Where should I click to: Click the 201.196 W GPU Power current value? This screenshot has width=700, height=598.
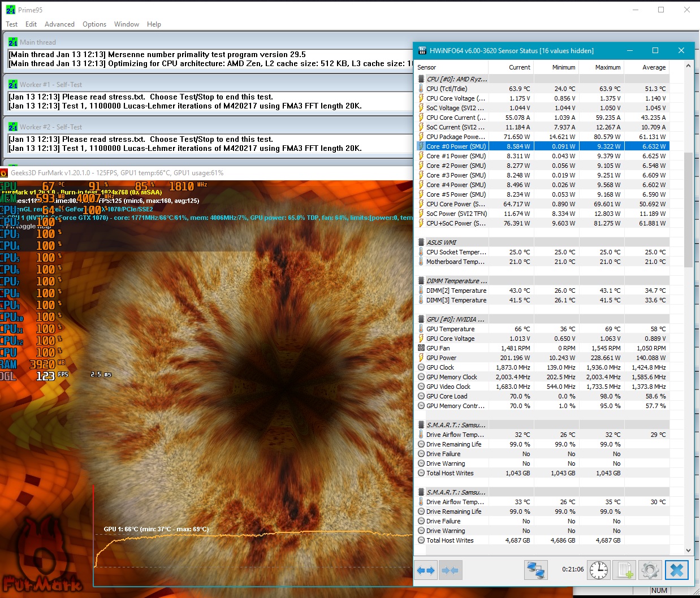tap(515, 358)
